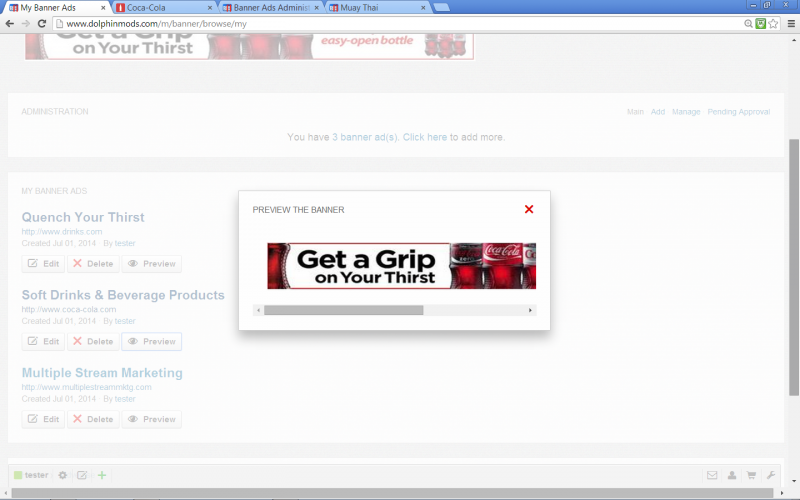Click the '3 banner ad(s)' link
The width and height of the screenshot is (800, 500).
click(x=365, y=137)
